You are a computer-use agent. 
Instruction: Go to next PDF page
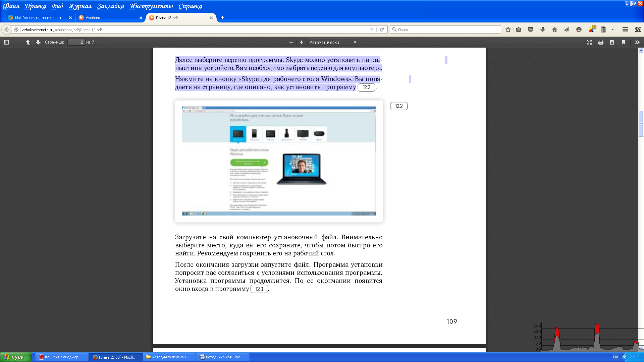point(38,42)
